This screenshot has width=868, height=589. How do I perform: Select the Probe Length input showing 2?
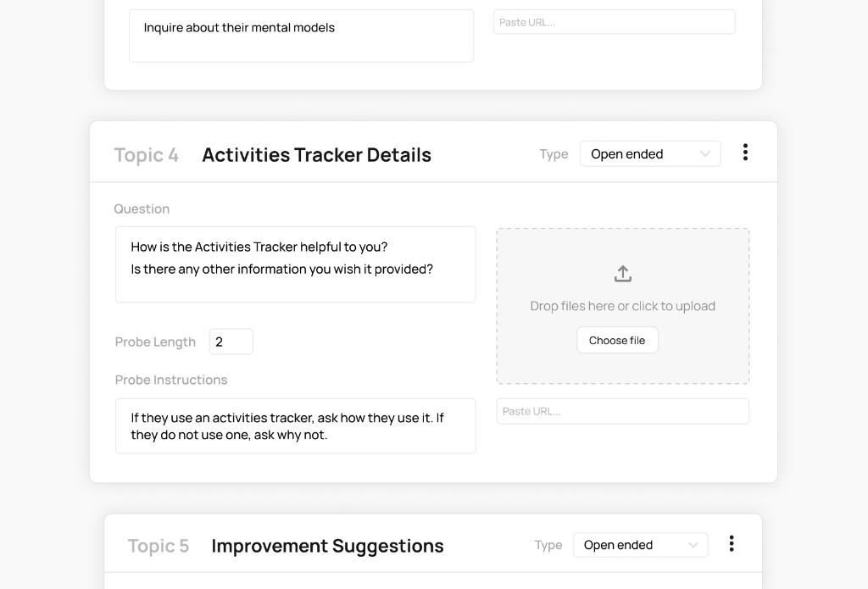click(x=231, y=341)
